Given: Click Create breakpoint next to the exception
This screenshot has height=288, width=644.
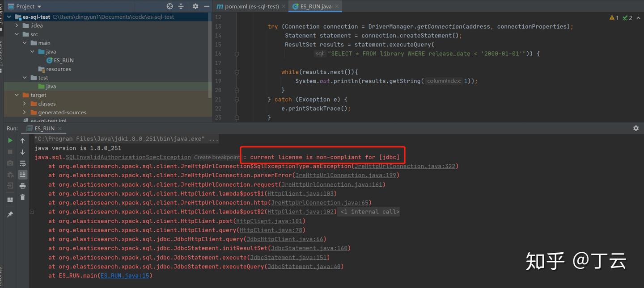Looking at the screenshot, I should [x=217, y=157].
